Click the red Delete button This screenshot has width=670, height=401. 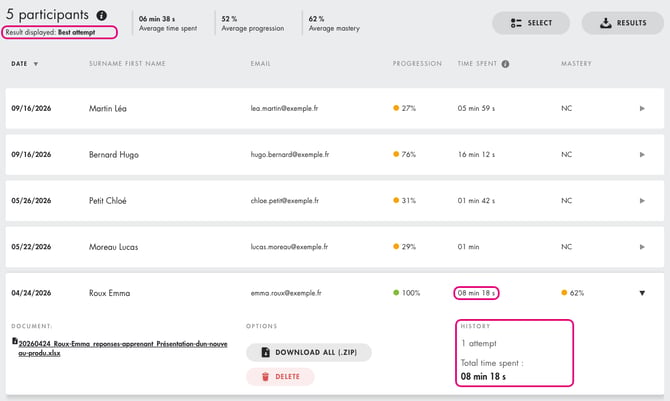point(280,377)
